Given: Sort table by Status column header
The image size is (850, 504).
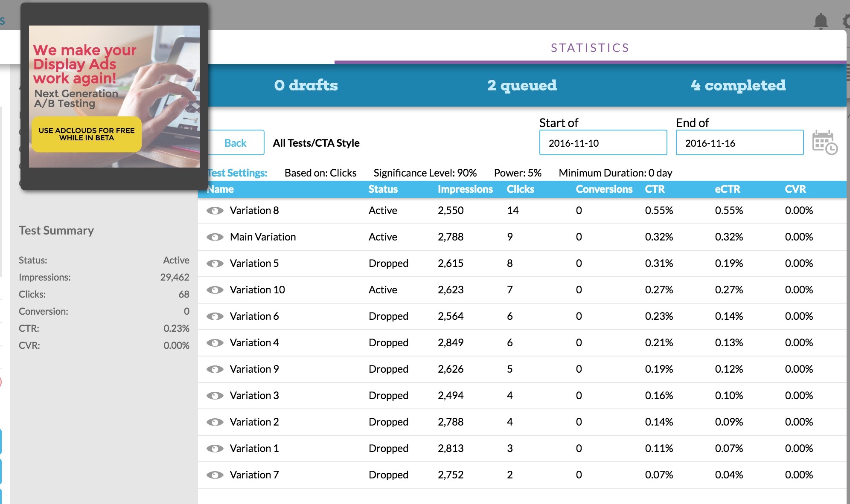Looking at the screenshot, I should click(x=383, y=189).
